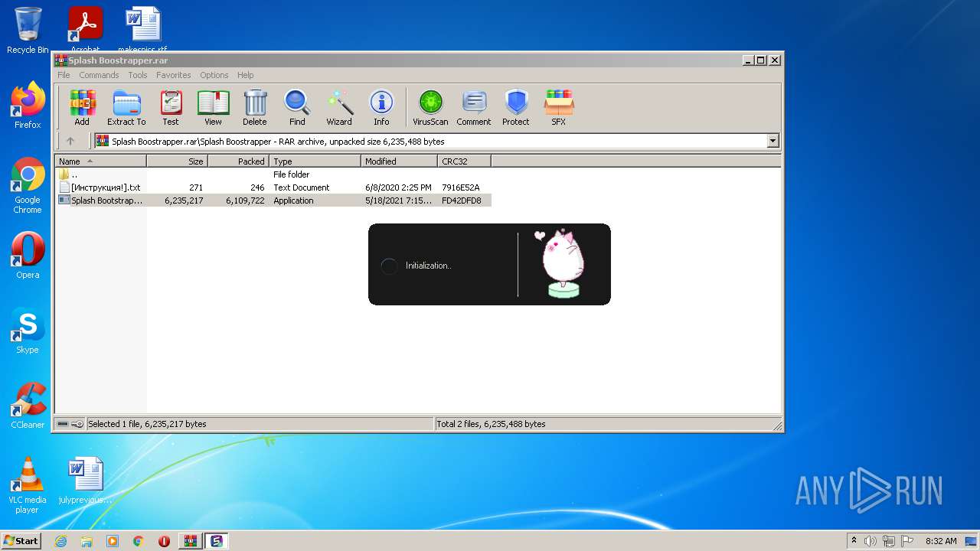Open the Favorites menu
The image size is (980, 551).
coord(174,75)
